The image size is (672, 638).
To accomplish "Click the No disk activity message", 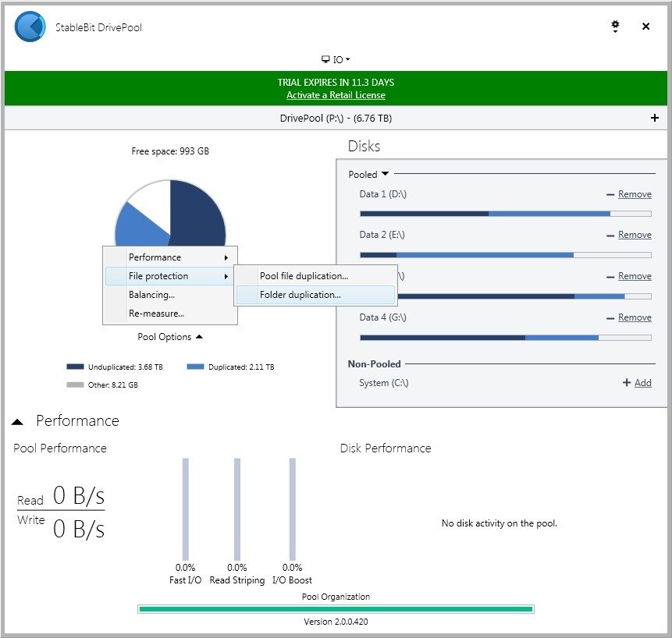I will tap(500, 523).
